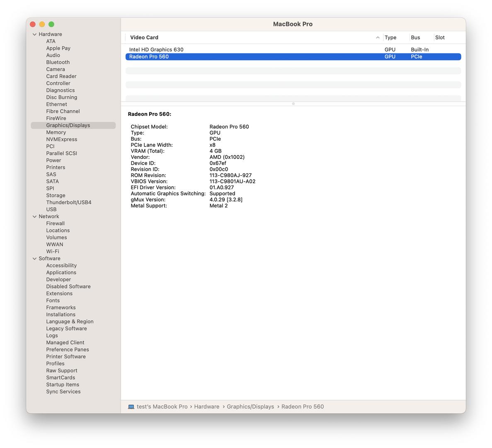Click test's MacBook Pro in path bar
This screenshot has width=492, height=448.
(x=162, y=407)
